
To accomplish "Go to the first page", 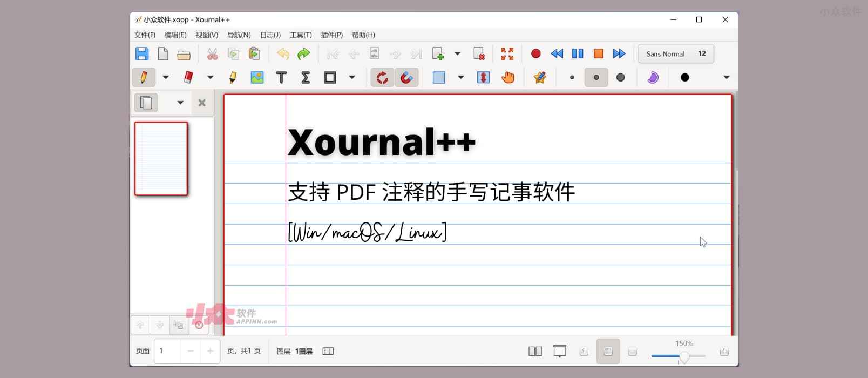I will pos(333,53).
